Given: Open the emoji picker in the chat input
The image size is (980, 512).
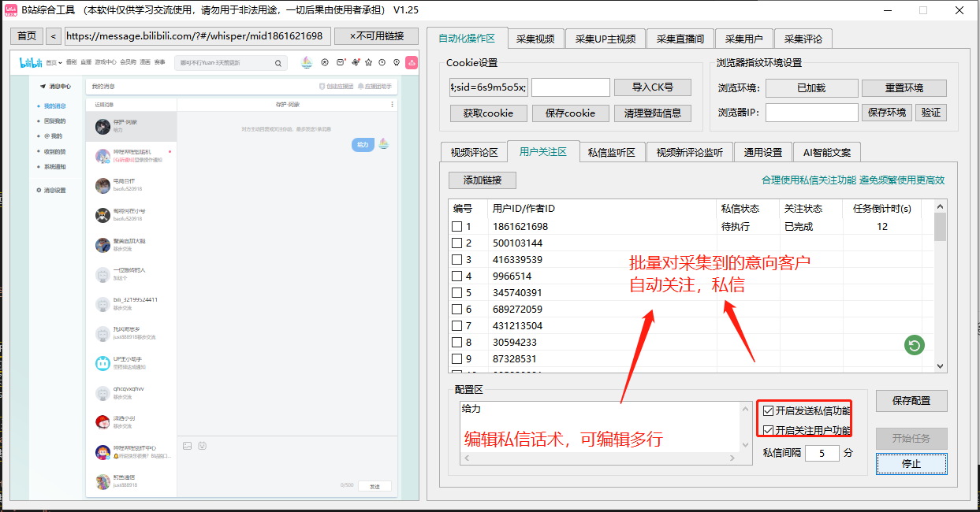Looking at the screenshot, I should (203, 445).
